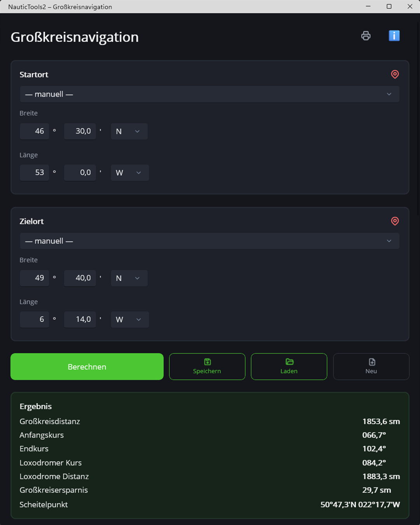
Task: Expand Zielort Länge W hemisphere dropdown
Action: (x=130, y=319)
